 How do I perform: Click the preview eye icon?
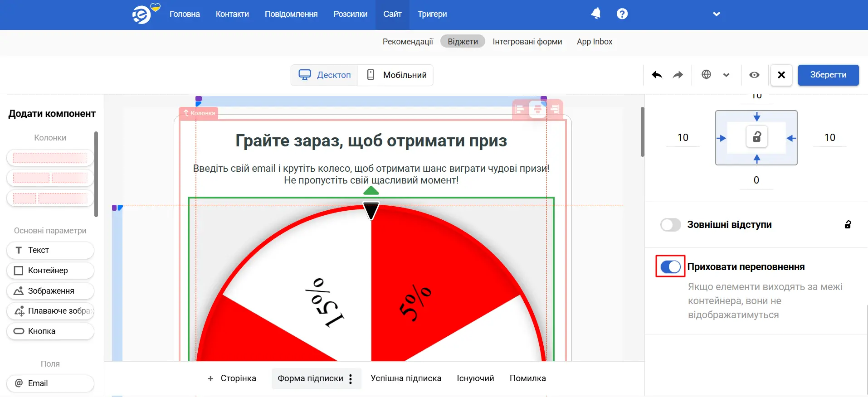(754, 75)
